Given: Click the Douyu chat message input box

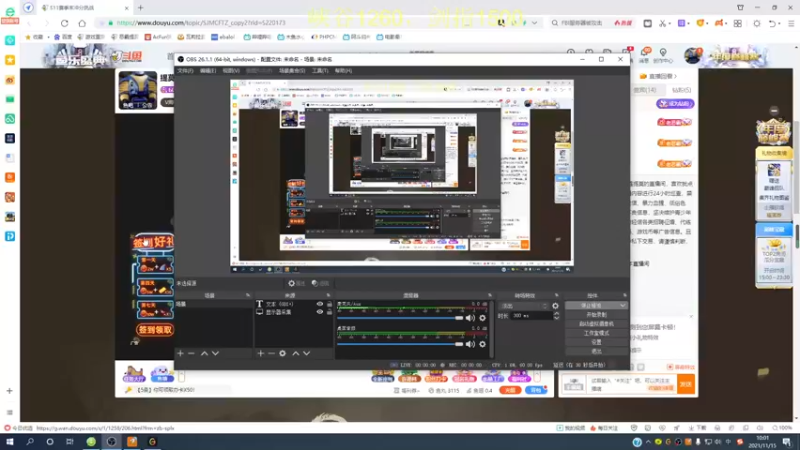Looking at the screenshot, I should tap(632, 384).
